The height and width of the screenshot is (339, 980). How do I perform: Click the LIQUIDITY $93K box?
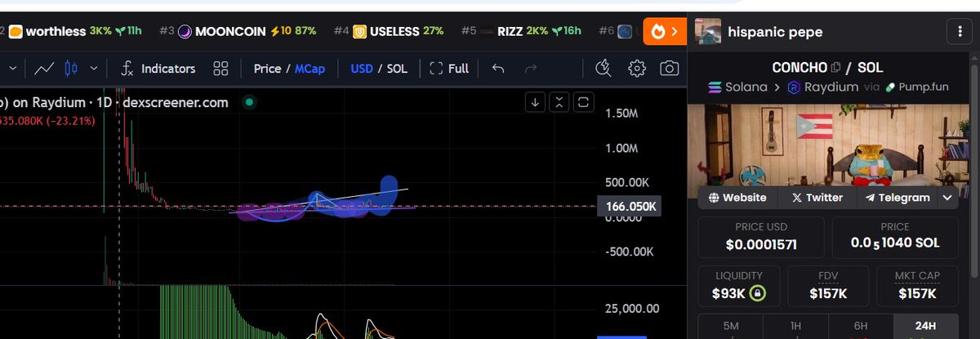coord(739,286)
